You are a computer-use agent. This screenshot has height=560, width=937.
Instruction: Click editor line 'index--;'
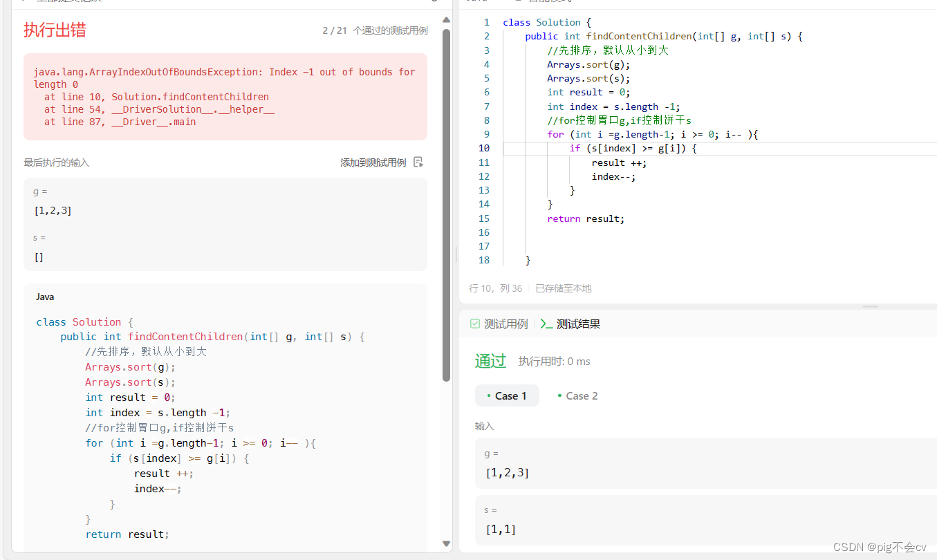tap(613, 176)
